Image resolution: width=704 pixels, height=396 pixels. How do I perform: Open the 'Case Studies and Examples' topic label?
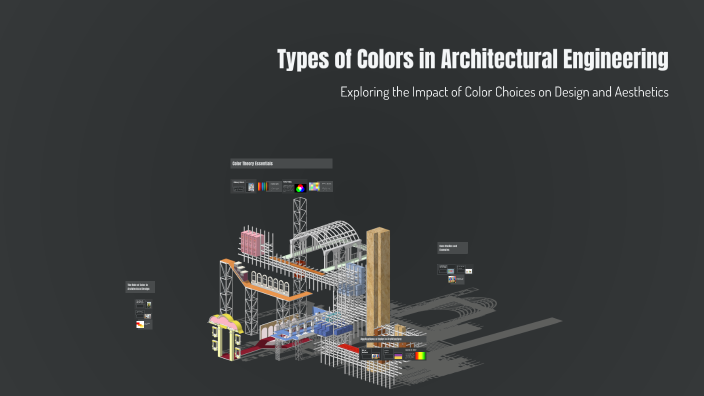click(452, 248)
